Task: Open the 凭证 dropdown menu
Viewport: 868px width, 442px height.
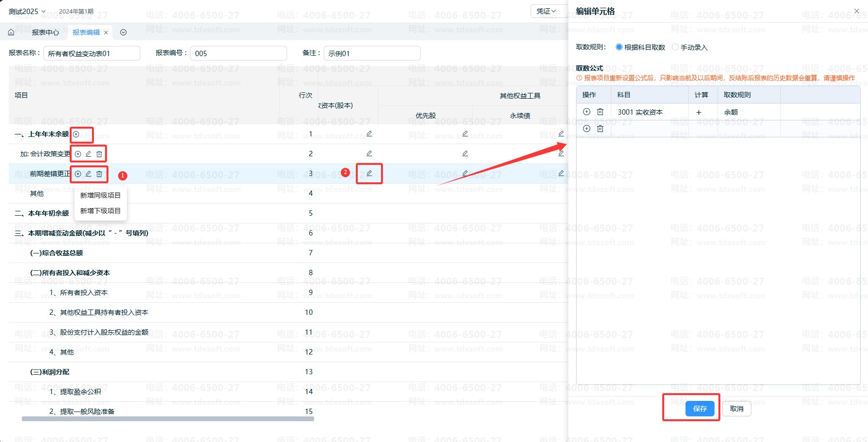Action: (x=546, y=11)
